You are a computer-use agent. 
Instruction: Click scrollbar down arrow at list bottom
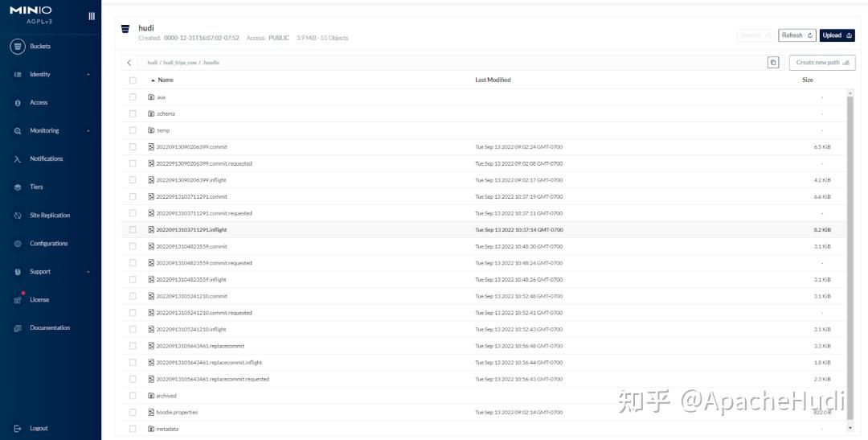point(850,429)
